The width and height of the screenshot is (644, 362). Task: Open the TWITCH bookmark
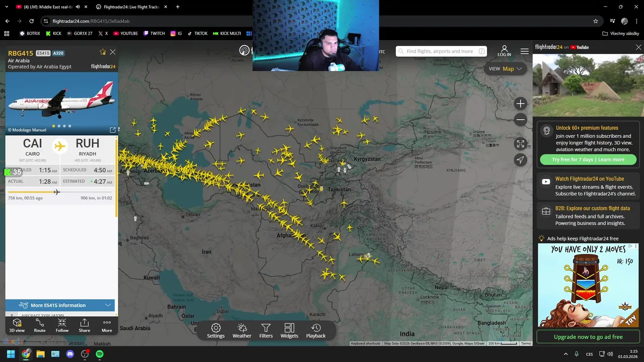(x=154, y=34)
